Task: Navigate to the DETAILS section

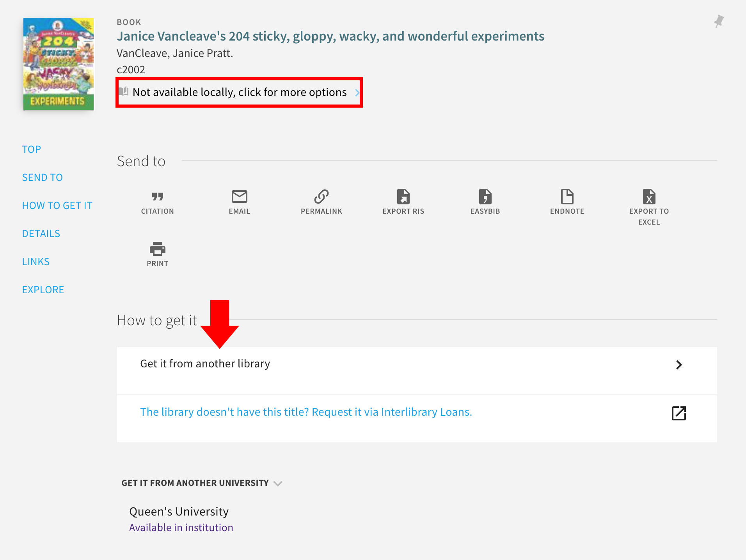Action: click(x=41, y=233)
